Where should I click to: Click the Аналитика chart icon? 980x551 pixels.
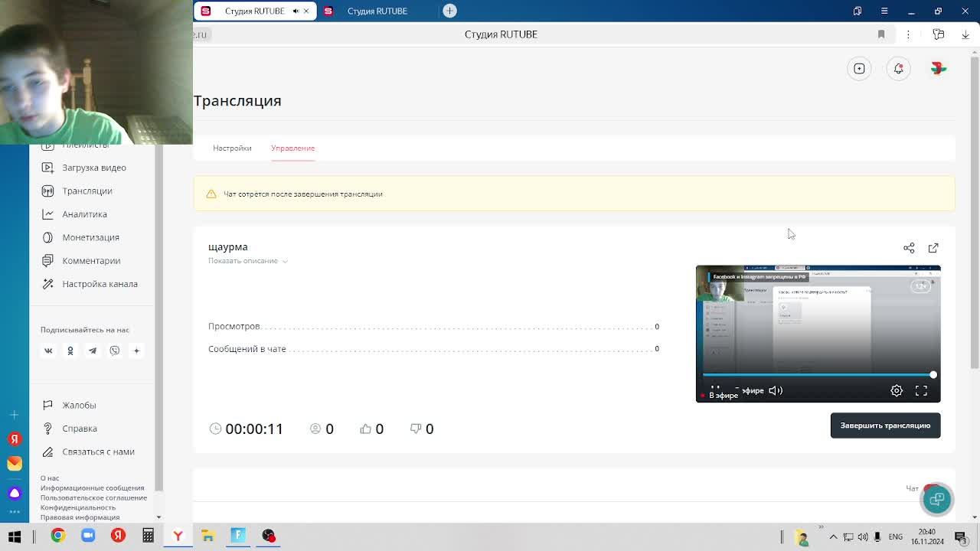coord(48,214)
